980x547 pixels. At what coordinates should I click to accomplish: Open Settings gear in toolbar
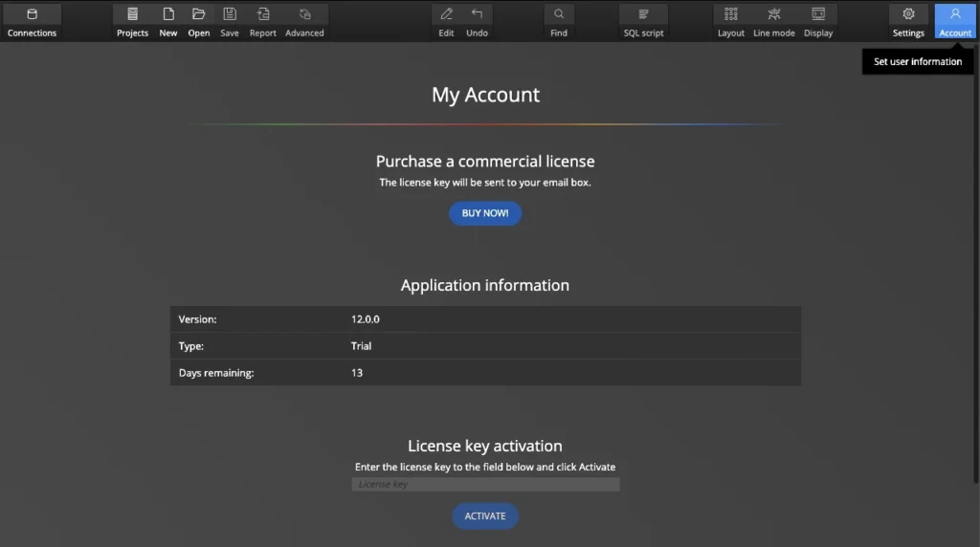click(x=908, y=20)
